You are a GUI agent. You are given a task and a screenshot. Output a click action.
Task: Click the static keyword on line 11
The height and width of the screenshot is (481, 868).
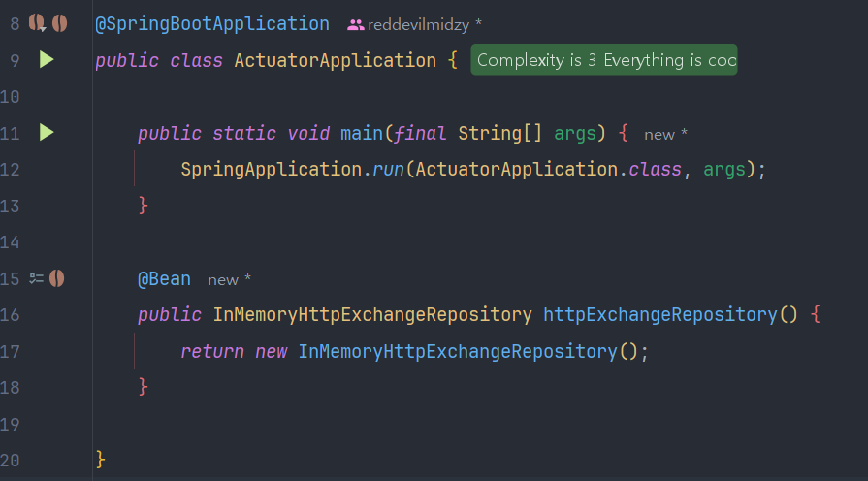pos(244,134)
